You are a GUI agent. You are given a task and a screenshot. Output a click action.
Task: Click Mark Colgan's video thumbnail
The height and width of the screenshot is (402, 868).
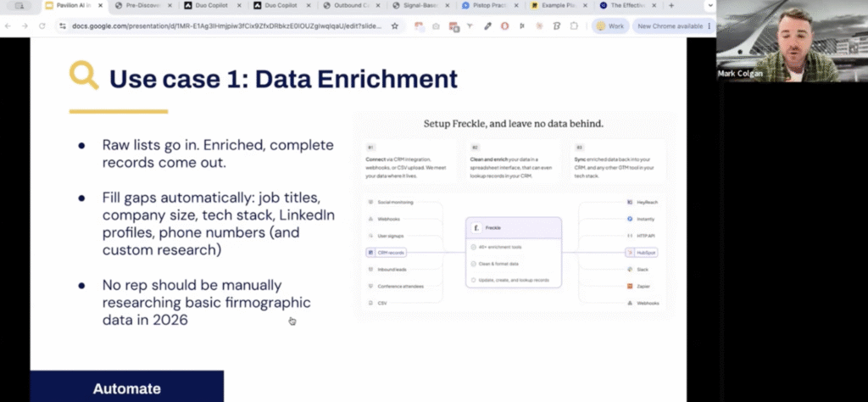792,41
